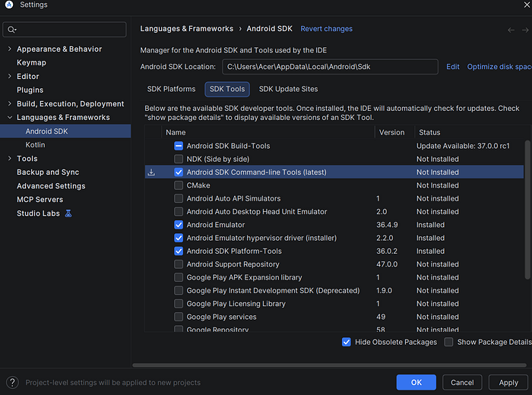Disable Hide Obsolete Packages

[x=347, y=342]
